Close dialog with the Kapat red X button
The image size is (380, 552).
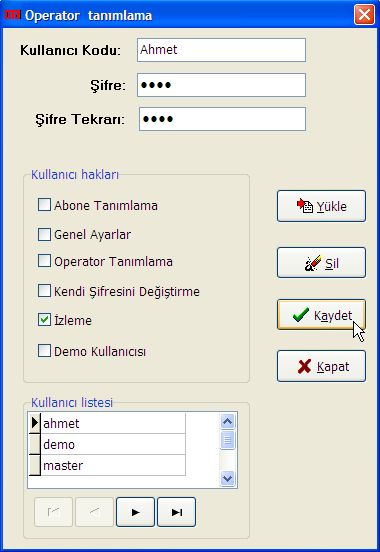click(x=321, y=366)
